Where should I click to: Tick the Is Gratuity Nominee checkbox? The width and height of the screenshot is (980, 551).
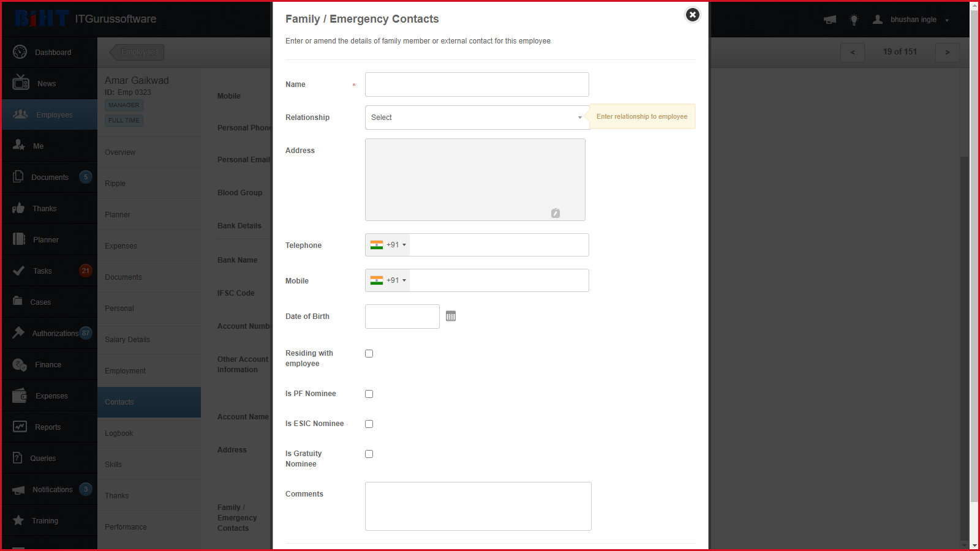coord(369,454)
